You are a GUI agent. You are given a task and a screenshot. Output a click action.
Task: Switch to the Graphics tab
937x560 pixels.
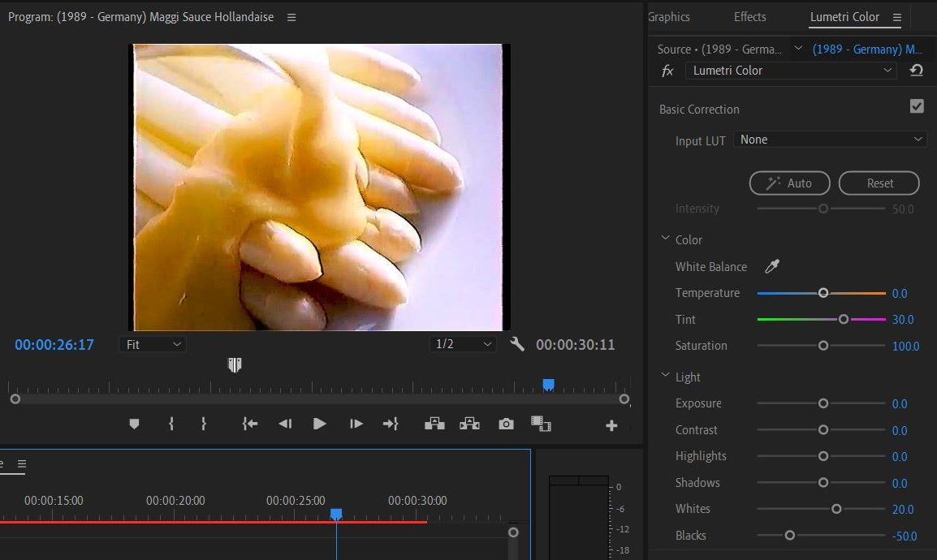[x=669, y=17]
